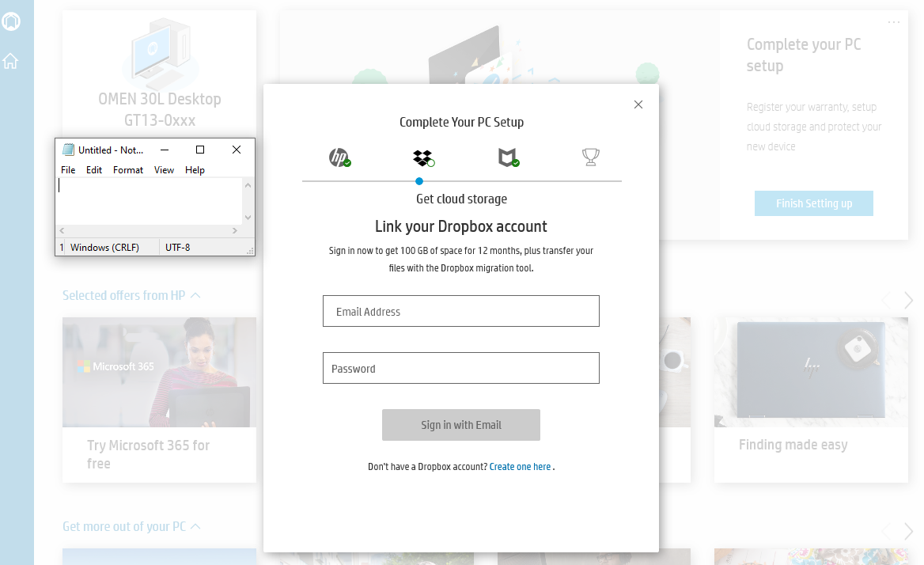The image size is (924, 565).
Task: Click inside the Notepad text area
Action: coord(150,201)
